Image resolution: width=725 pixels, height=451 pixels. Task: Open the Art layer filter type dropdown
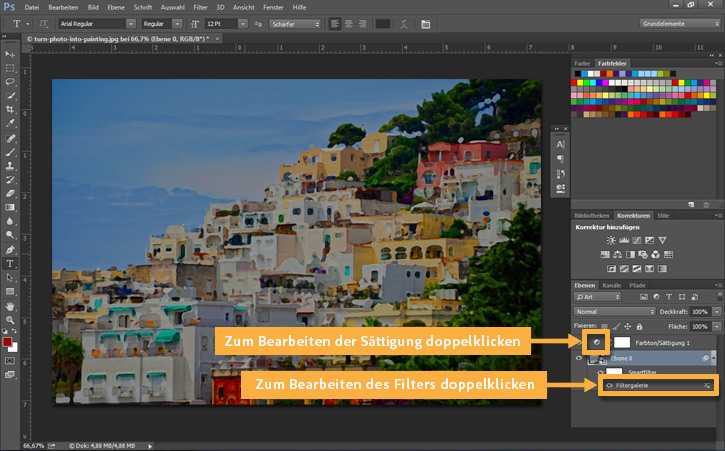pyautogui.click(x=597, y=297)
